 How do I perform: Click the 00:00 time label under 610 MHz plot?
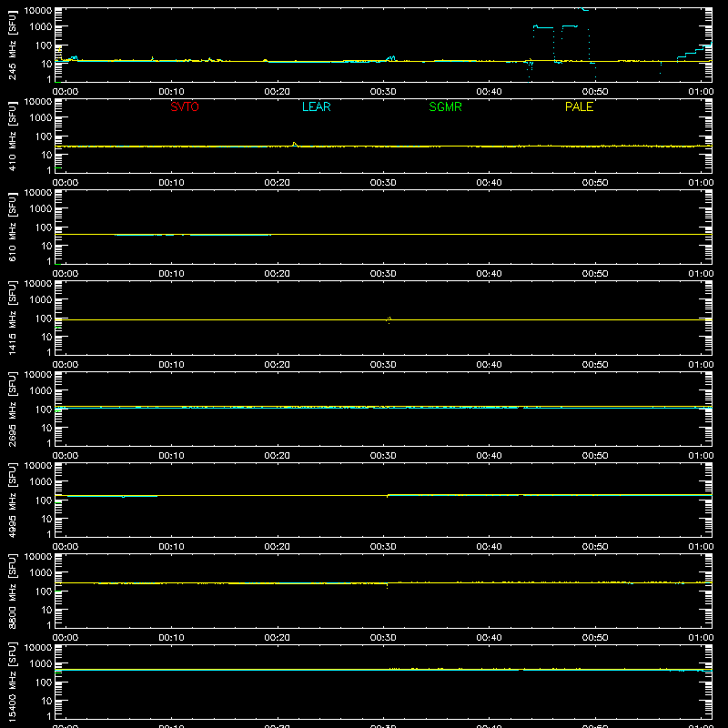pos(66,274)
